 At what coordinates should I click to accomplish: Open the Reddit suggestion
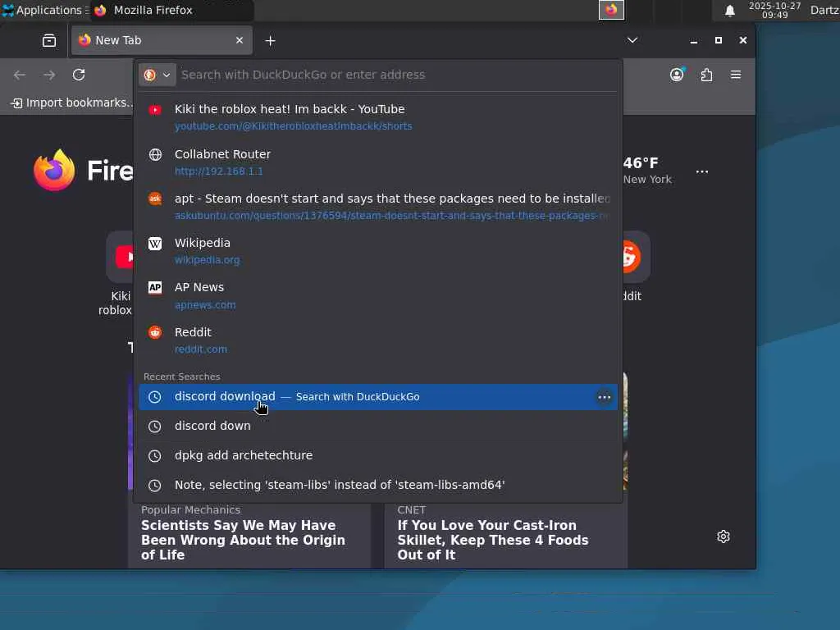[x=378, y=340]
